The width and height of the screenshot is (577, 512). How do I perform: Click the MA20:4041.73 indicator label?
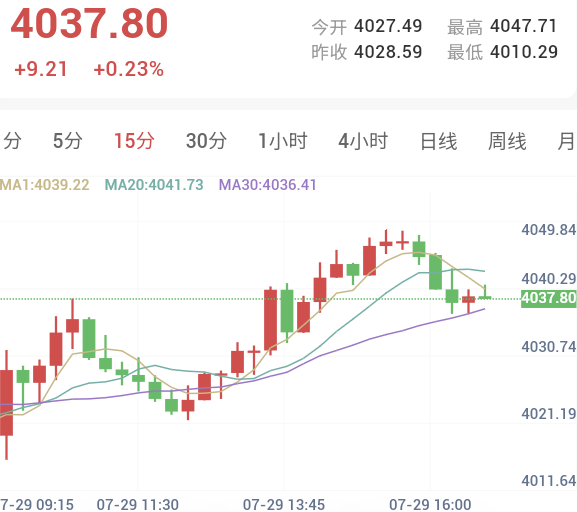pos(154,185)
